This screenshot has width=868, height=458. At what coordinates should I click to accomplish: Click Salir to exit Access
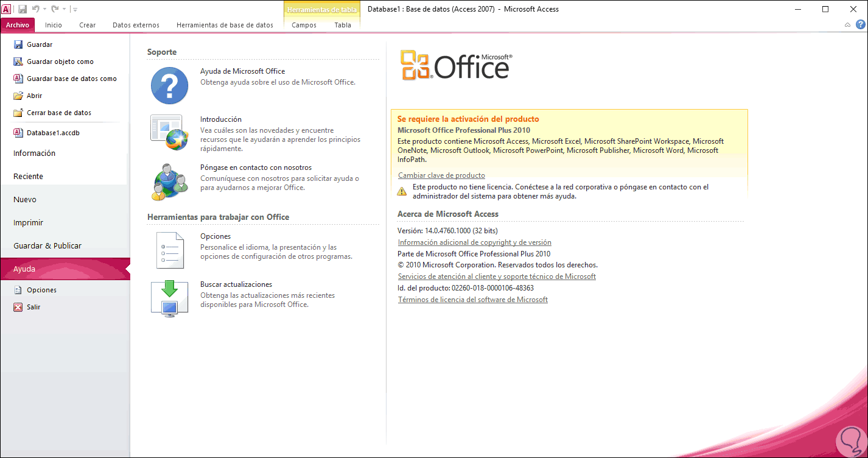point(27,307)
